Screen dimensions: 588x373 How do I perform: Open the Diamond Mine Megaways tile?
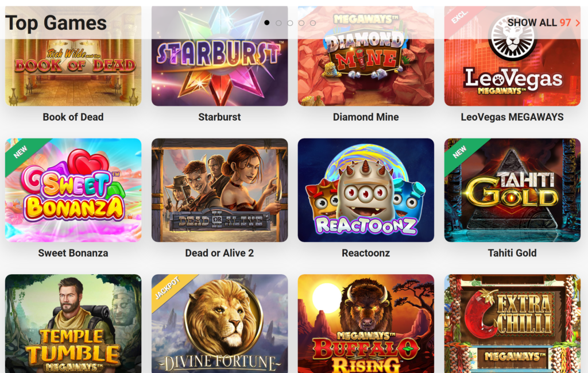366,56
